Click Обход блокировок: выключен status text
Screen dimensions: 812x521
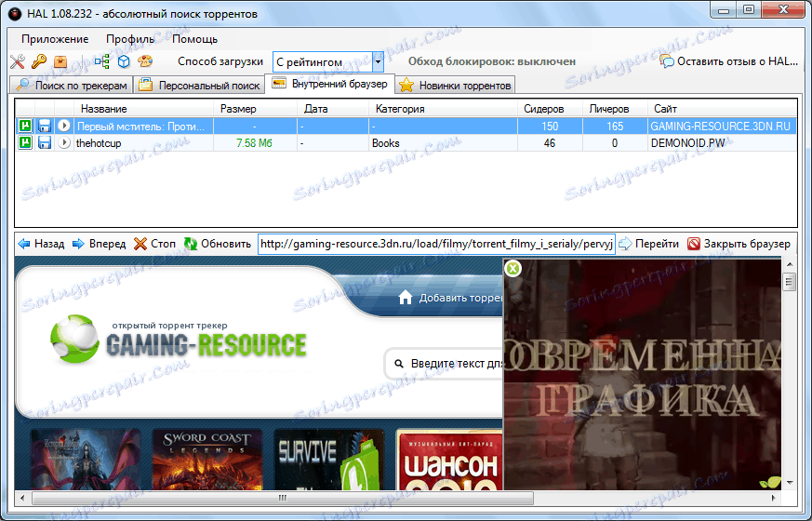coord(491,61)
